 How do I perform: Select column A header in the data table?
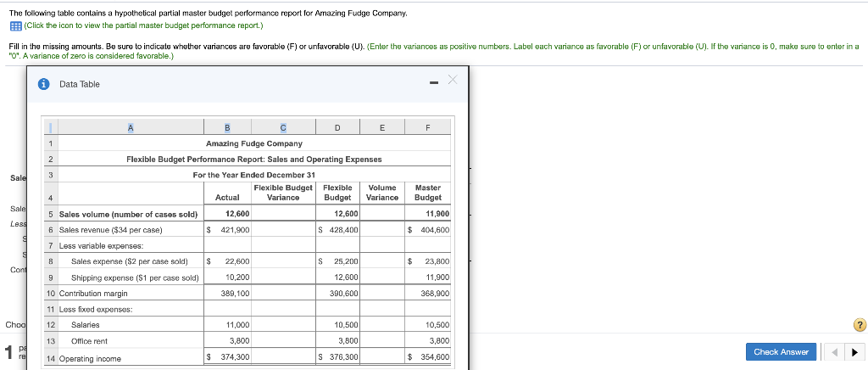point(131,127)
